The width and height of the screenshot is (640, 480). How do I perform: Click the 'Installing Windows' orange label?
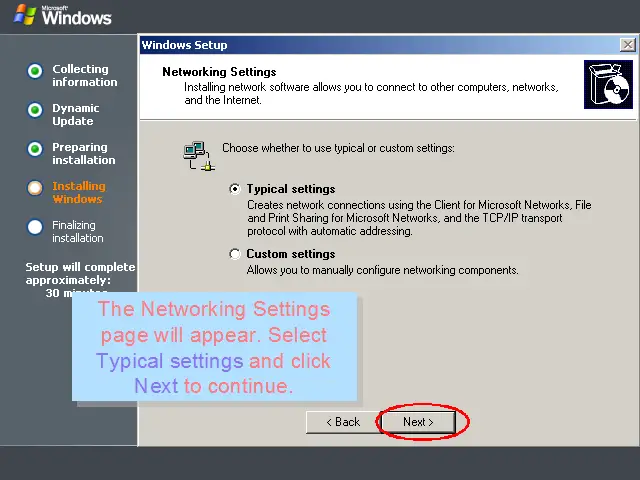point(79,193)
